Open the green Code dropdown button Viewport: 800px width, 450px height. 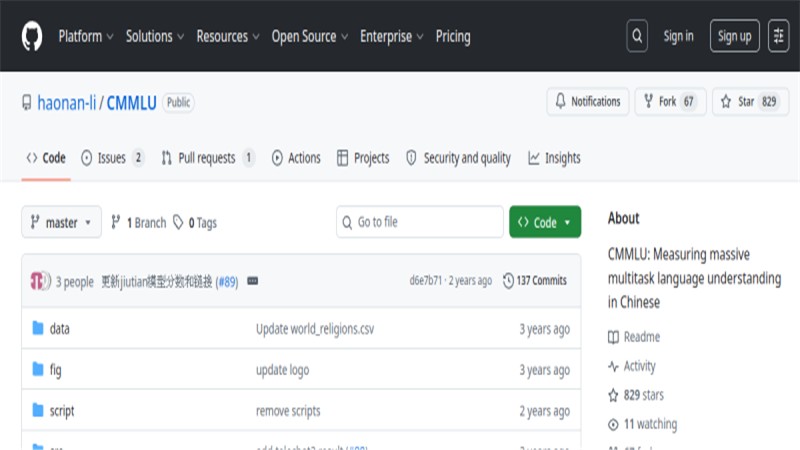(x=545, y=222)
